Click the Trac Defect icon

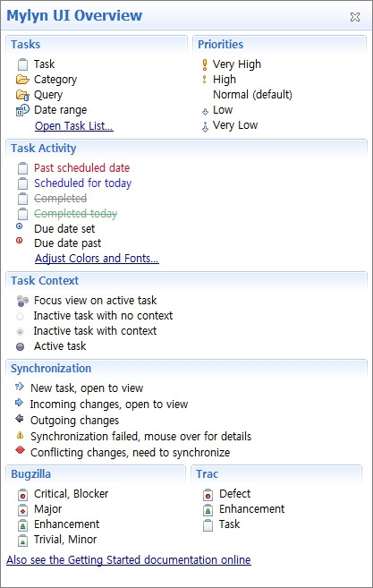coord(208,495)
